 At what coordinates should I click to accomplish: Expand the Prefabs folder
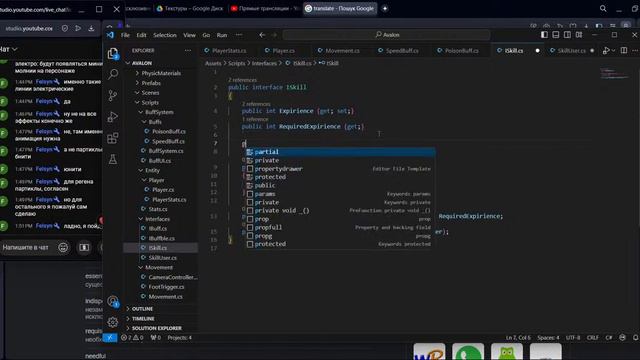(x=151, y=83)
